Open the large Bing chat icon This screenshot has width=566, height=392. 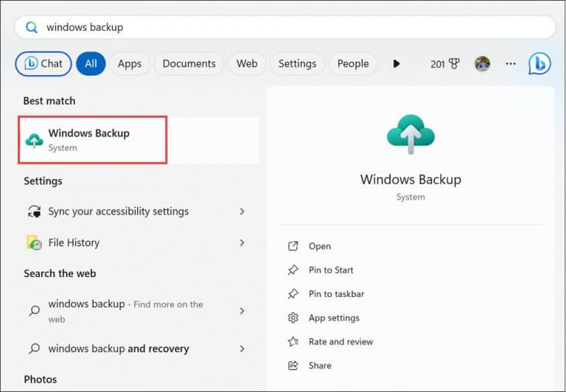pos(539,63)
